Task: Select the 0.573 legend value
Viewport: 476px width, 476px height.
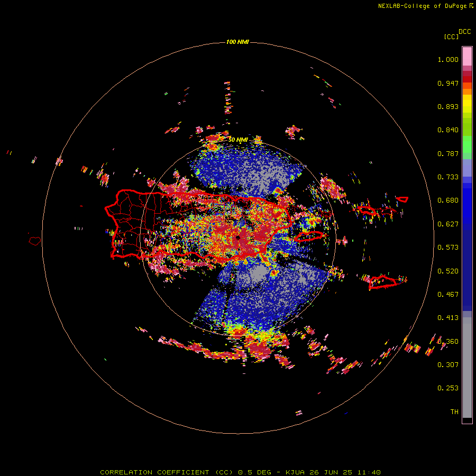Action: click(448, 248)
